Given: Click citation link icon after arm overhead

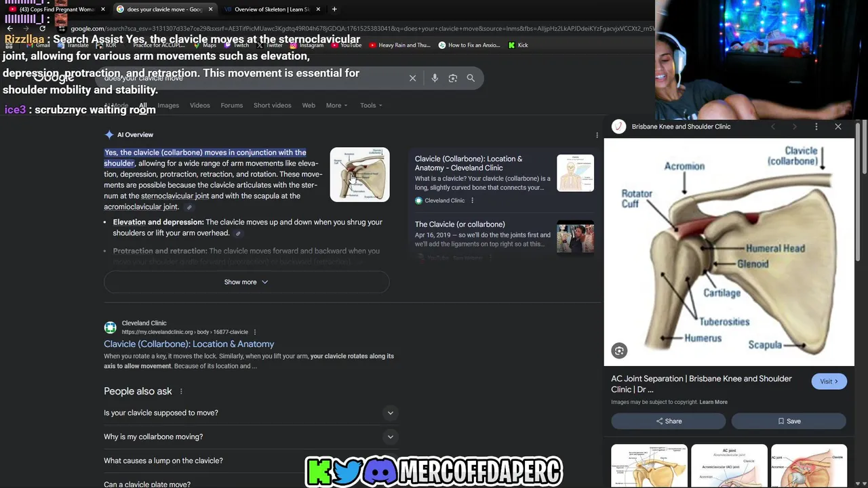Looking at the screenshot, I should coord(238,233).
